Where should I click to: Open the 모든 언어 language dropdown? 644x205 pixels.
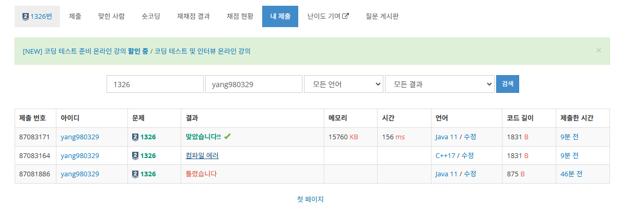coord(344,84)
